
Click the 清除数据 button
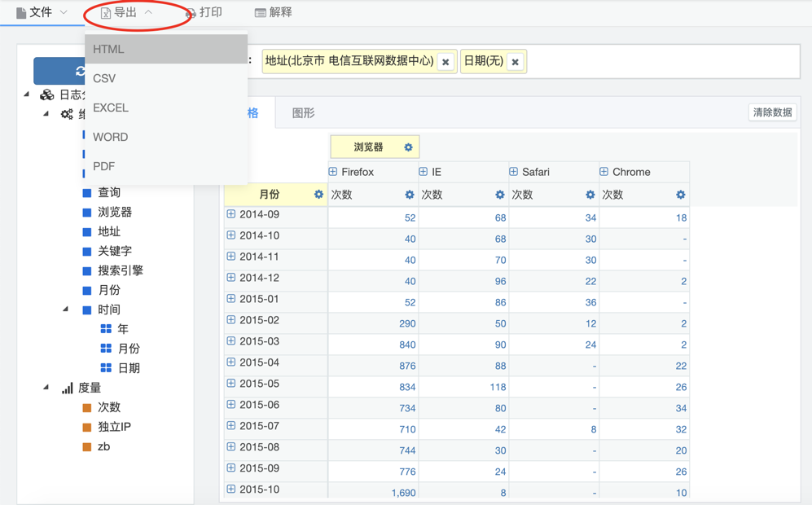(x=771, y=112)
